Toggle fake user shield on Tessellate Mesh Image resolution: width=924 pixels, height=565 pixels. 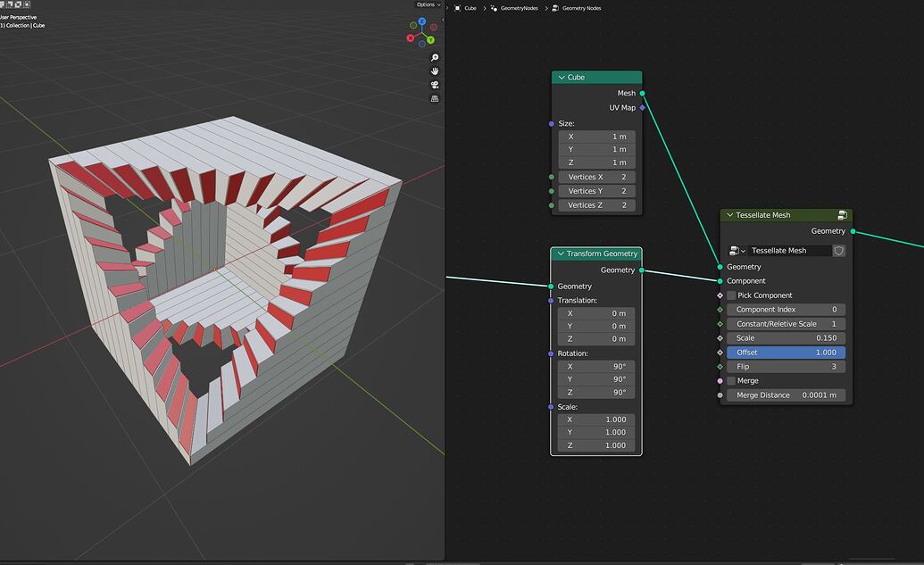coord(838,251)
